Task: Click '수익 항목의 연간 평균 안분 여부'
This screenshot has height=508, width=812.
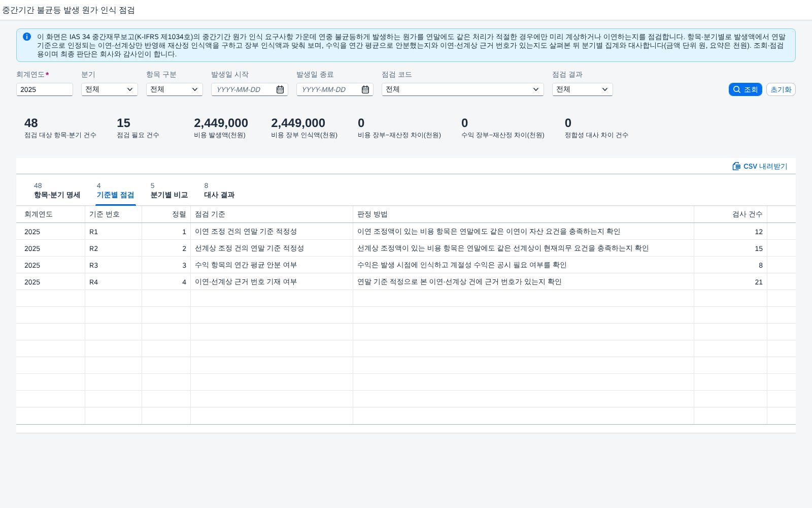Action: click(x=246, y=265)
